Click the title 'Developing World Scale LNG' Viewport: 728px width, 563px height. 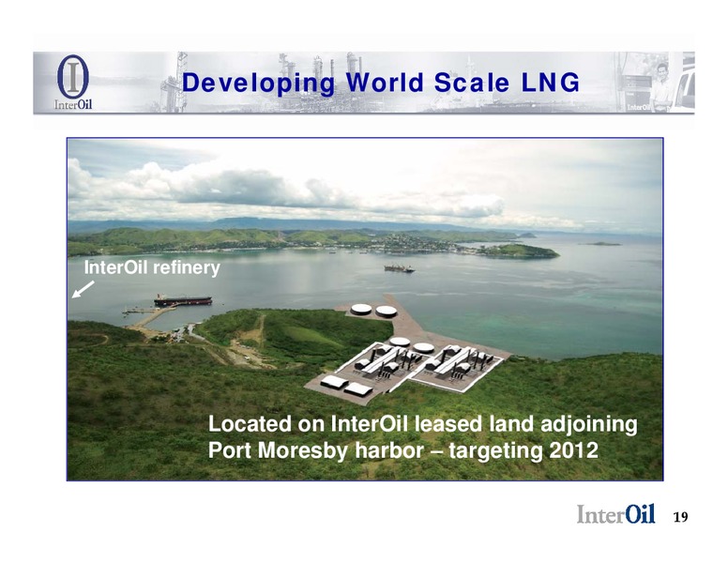coord(381,83)
